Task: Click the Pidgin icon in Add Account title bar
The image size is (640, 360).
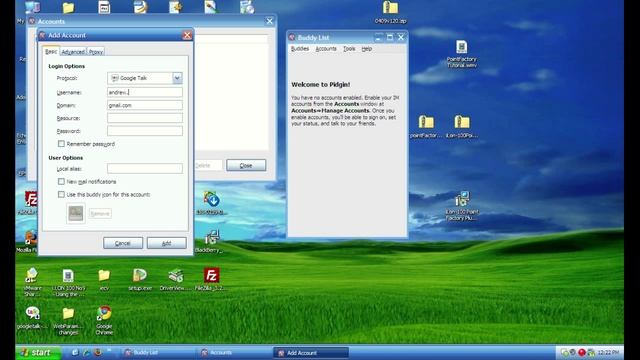Action: click(42, 35)
